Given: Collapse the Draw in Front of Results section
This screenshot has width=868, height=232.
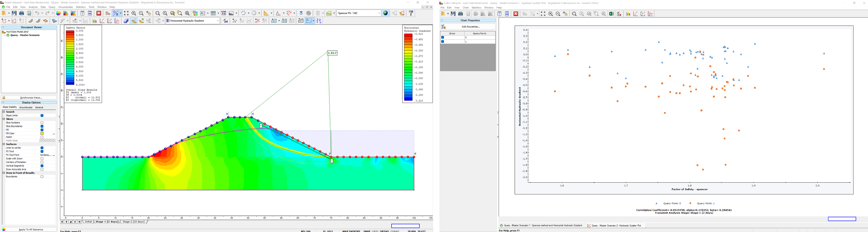Looking at the screenshot, I should pyautogui.click(x=4, y=173).
